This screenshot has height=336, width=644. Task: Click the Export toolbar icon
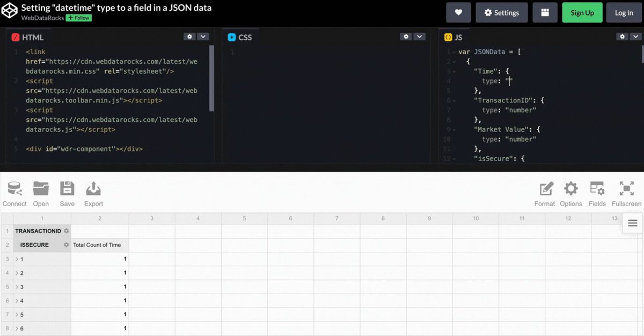93,194
